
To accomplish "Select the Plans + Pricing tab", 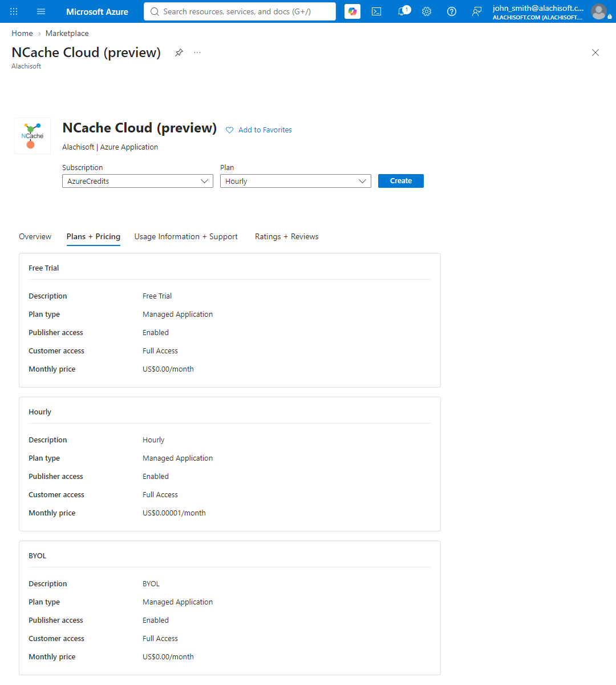I will [94, 236].
